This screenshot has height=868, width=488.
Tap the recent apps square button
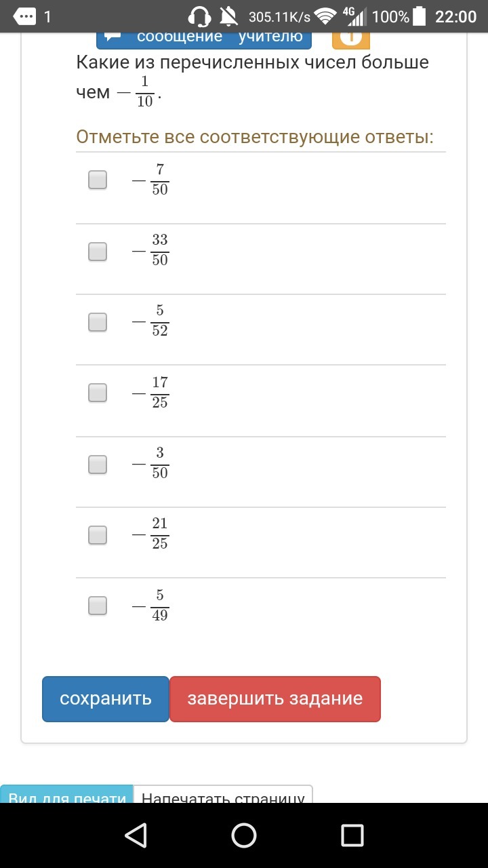coord(352,835)
